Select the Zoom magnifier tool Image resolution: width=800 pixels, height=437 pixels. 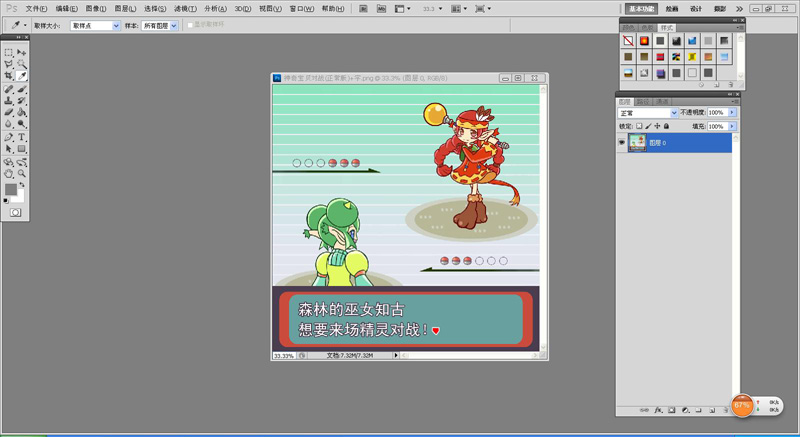(21, 174)
